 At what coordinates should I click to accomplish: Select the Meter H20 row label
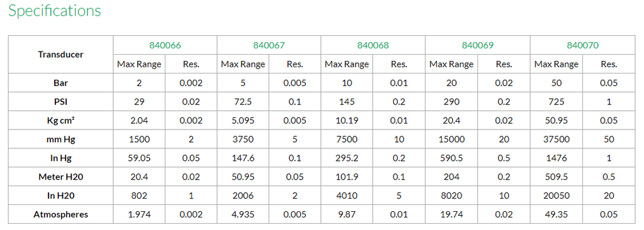(61, 177)
